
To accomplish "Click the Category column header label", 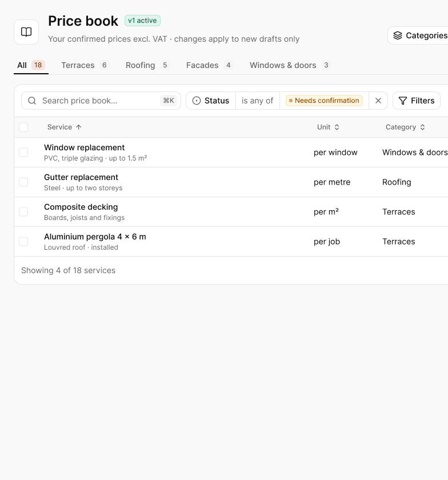I will (x=401, y=127).
